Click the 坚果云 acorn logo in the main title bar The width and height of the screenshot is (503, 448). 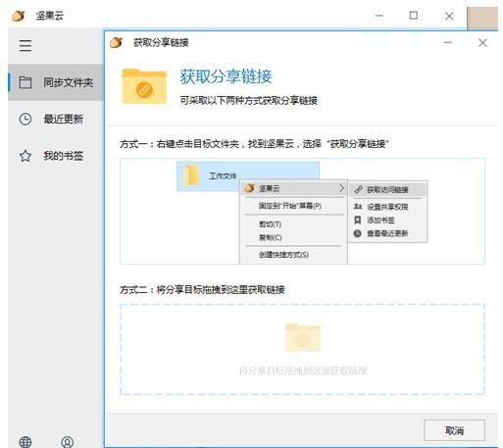pos(19,16)
